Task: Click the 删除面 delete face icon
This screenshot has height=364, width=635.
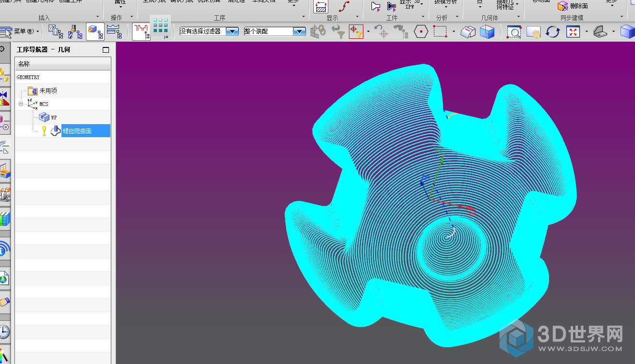Action: click(x=563, y=6)
